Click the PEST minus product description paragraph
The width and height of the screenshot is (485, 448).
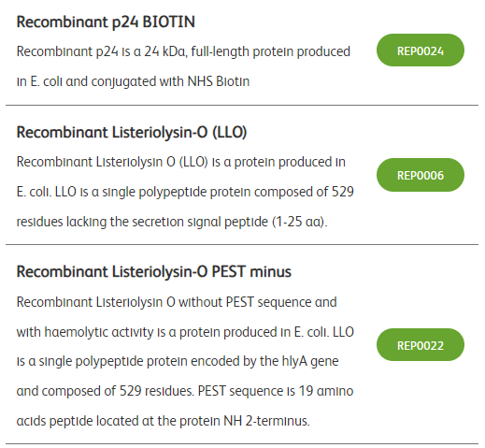[185, 361]
